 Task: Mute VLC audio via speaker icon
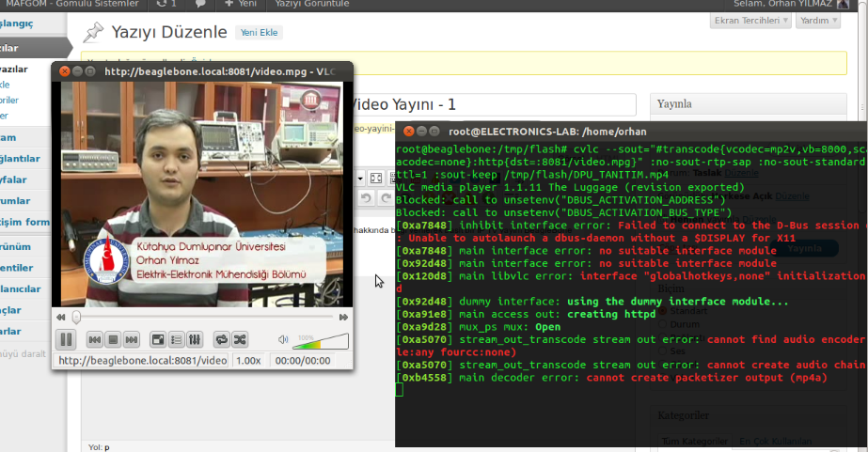click(283, 339)
